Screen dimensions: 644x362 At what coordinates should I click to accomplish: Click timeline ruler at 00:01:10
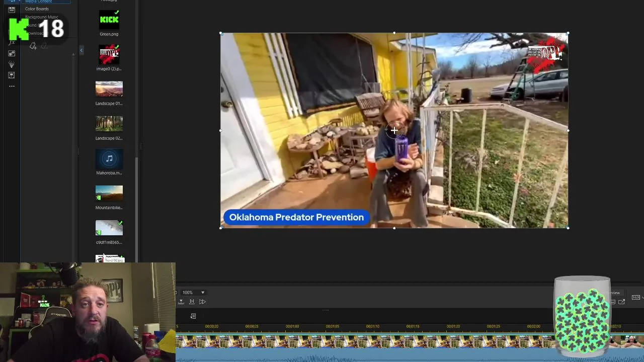tap(373, 326)
